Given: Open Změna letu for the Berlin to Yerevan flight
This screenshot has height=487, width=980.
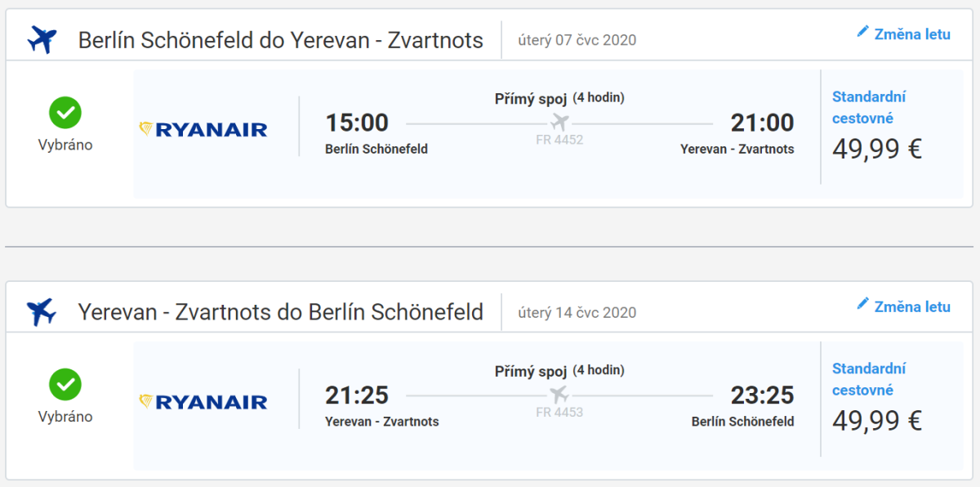Looking at the screenshot, I should pyautogui.click(x=911, y=34).
